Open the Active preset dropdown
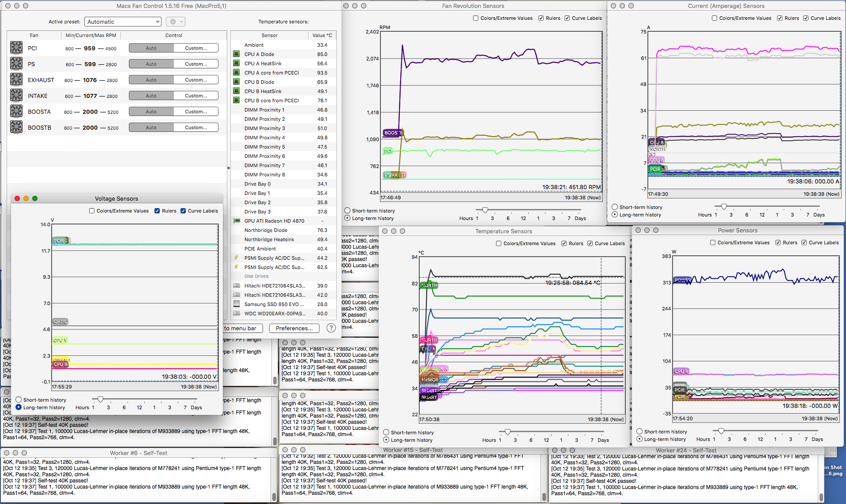This screenshot has height=504, width=846. point(123,22)
